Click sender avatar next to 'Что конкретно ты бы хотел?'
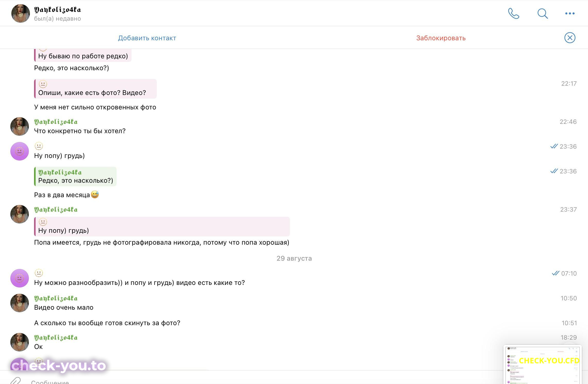 point(20,126)
